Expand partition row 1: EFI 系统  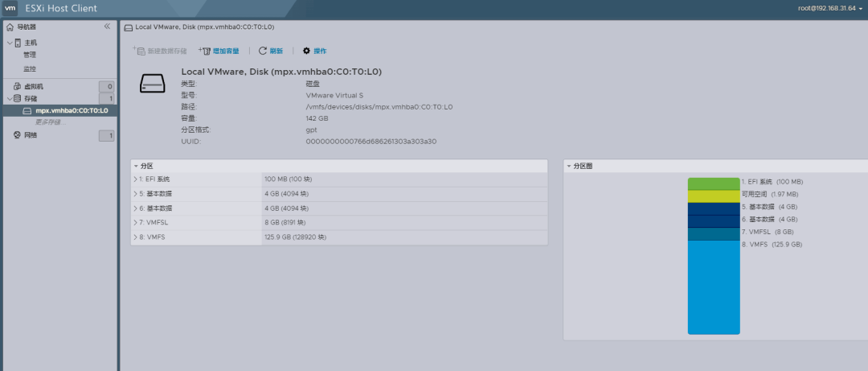coord(135,179)
